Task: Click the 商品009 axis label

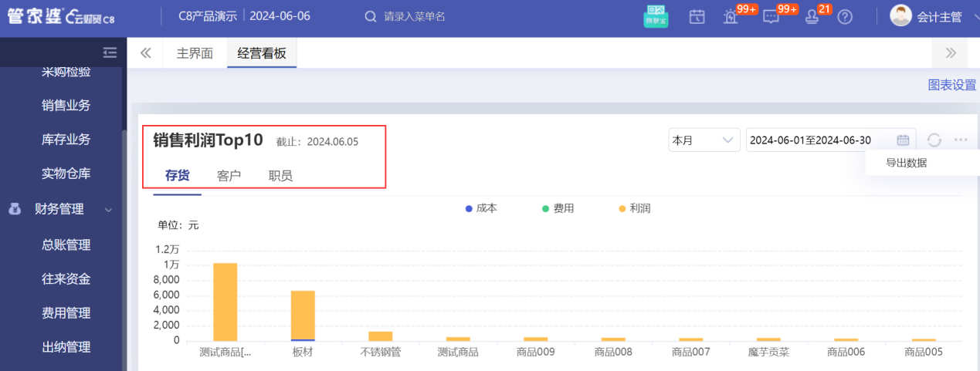Action: tap(536, 352)
